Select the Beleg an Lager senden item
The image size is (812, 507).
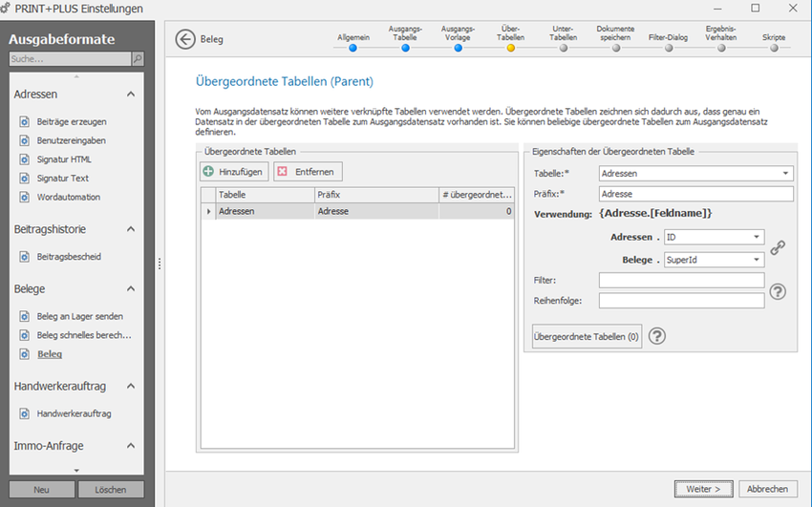(79, 316)
